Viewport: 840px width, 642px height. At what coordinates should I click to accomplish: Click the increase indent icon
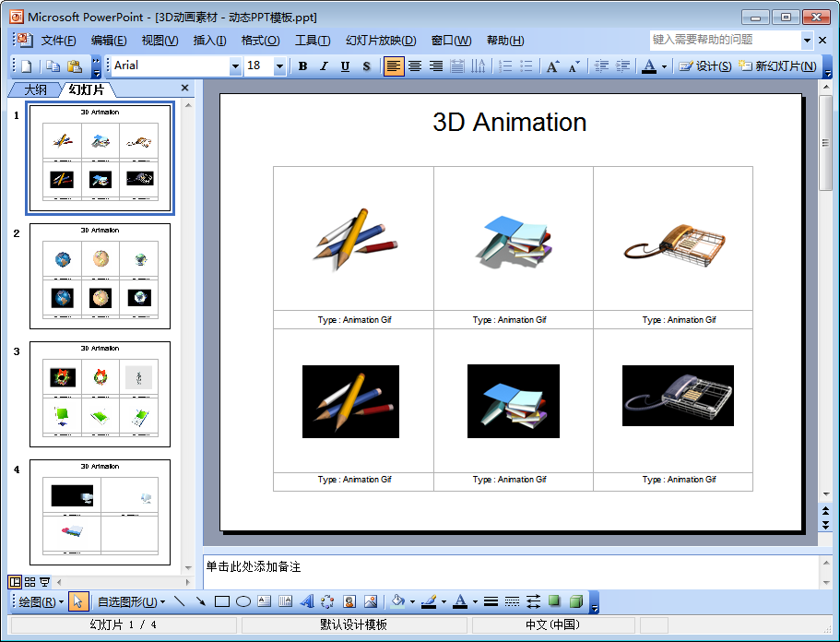pyautogui.click(x=622, y=65)
